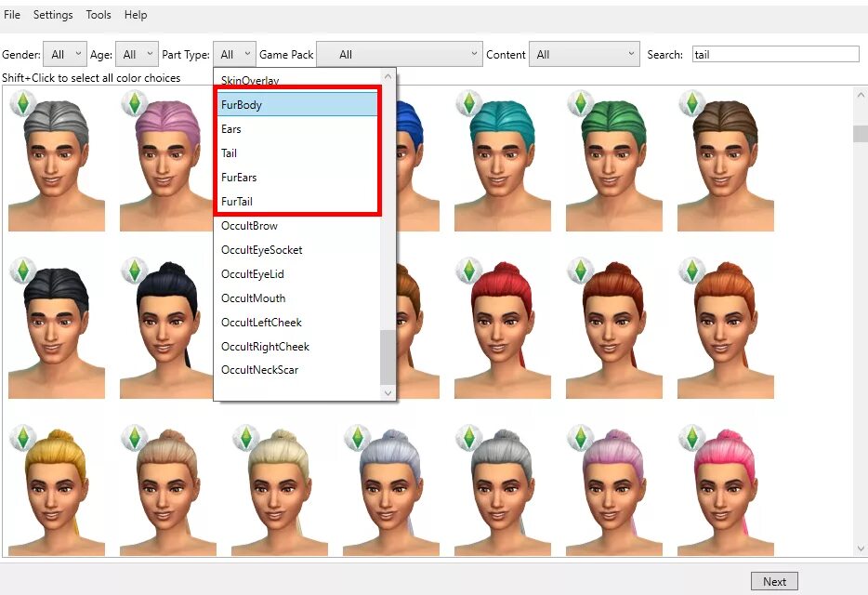Open the File menu
Viewport: 868px width, 595px height.
click(12, 14)
